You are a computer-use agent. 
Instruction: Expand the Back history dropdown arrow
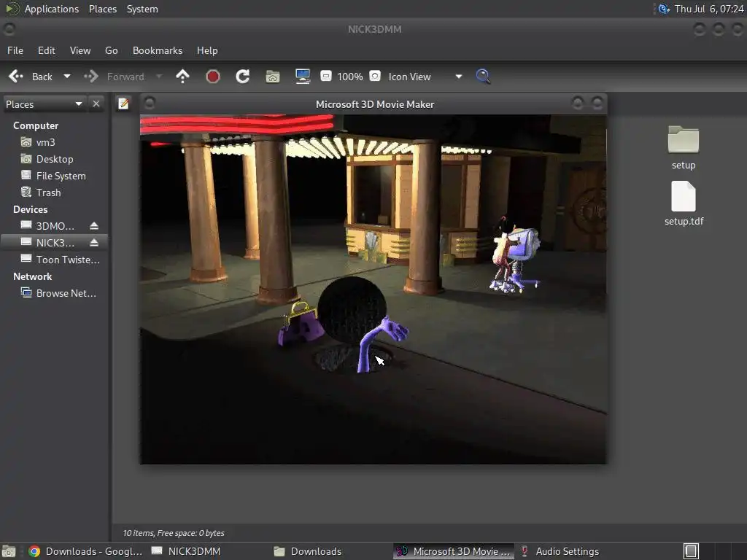click(67, 76)
